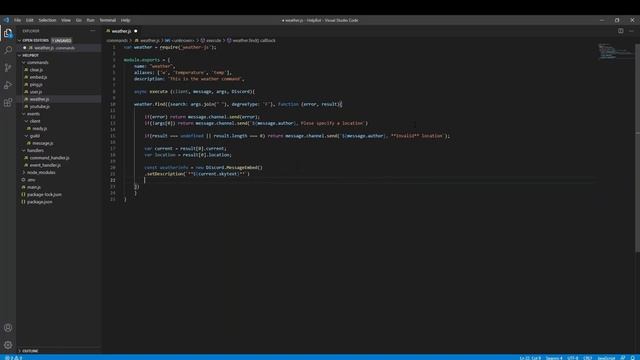The image size is (640, 360).
Task: Click the VS Code logo icon
Action: [6, 20]
